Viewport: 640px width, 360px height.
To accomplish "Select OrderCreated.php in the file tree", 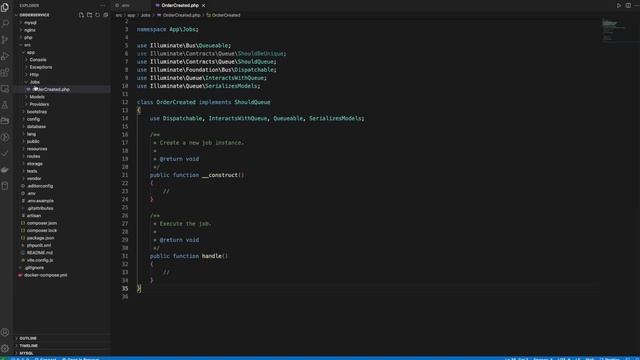I will (51, 89).
